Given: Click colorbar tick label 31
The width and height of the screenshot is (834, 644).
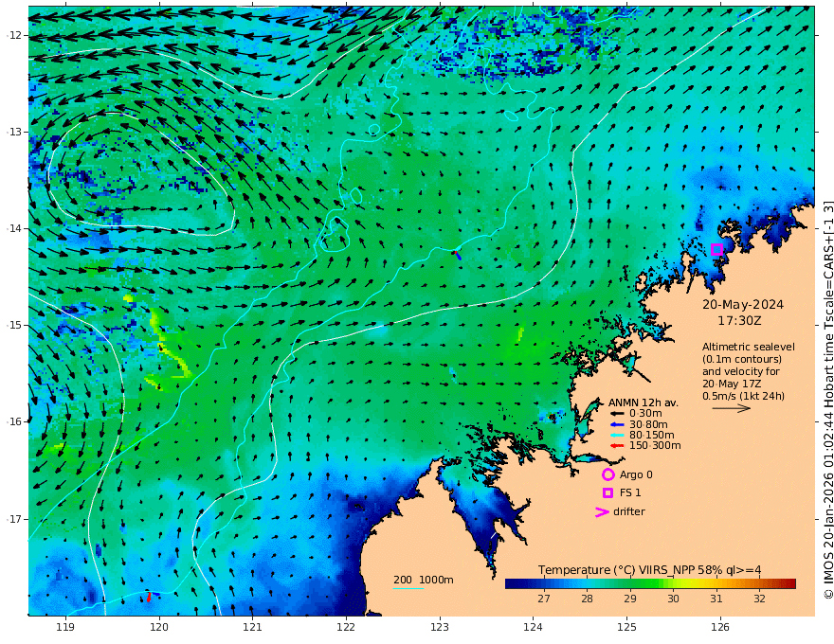Looking at the screenshot, I should [716, 599].
